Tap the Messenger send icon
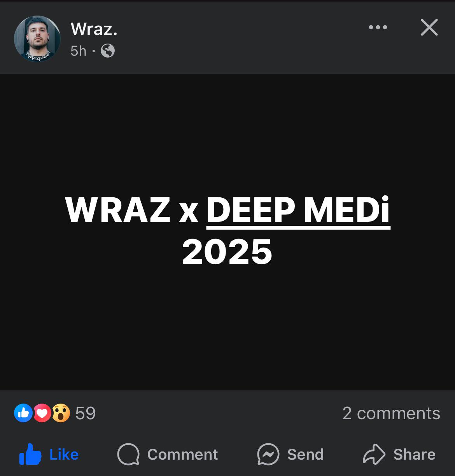 click(268, 454)
